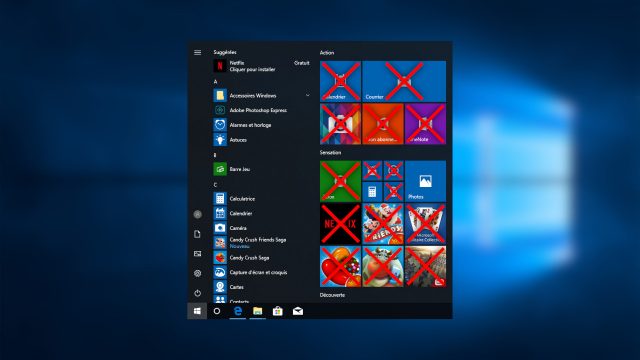Screen dimensions: 640x360
Task: Open the Photos tile
Action: point(425,181)
